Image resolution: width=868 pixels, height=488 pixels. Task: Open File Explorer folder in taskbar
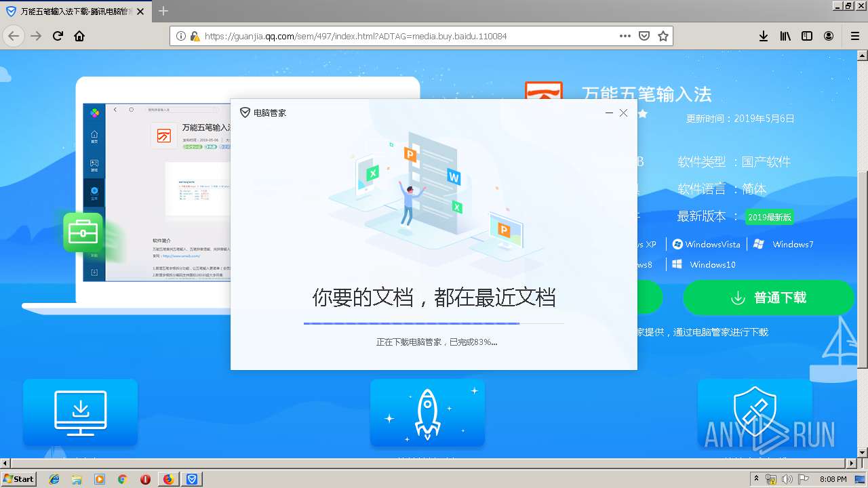(77, 479)
